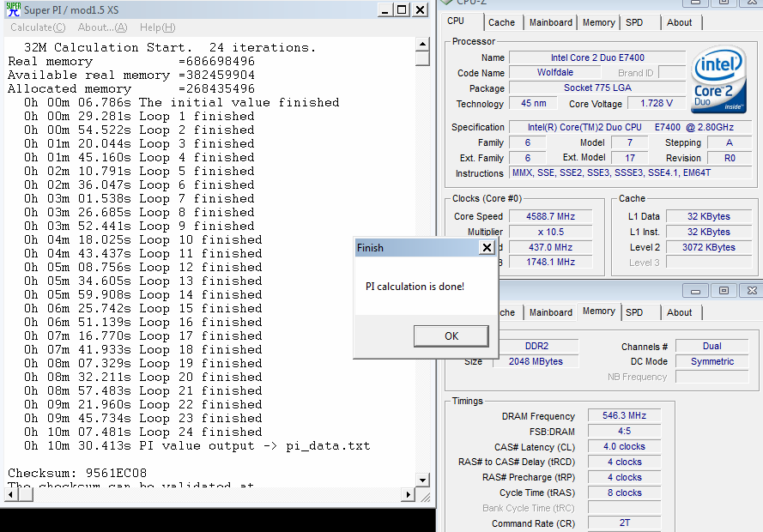Click the x 10.5 multiplier value
The height and width of the screenshot is (532, 763).
point(550,232)
